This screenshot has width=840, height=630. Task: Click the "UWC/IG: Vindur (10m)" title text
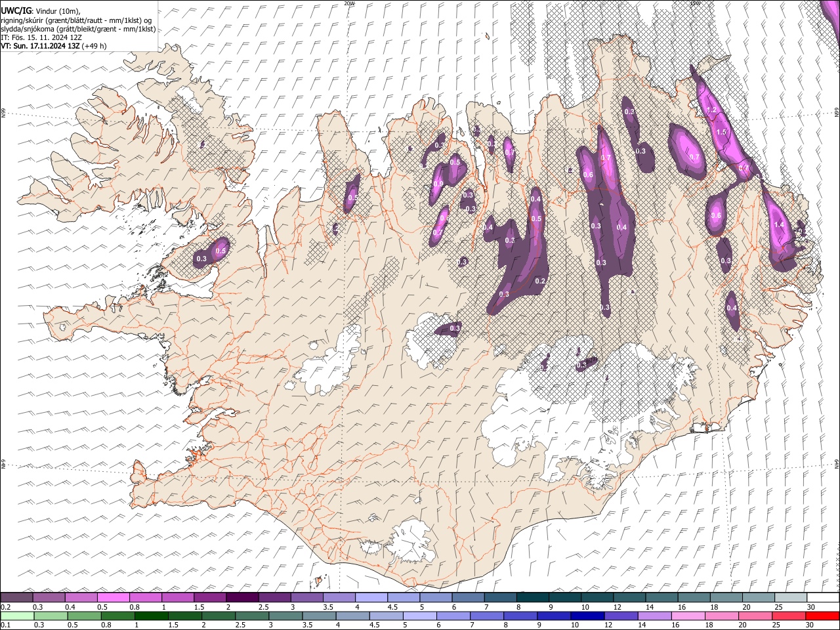[x=41, y=11]
